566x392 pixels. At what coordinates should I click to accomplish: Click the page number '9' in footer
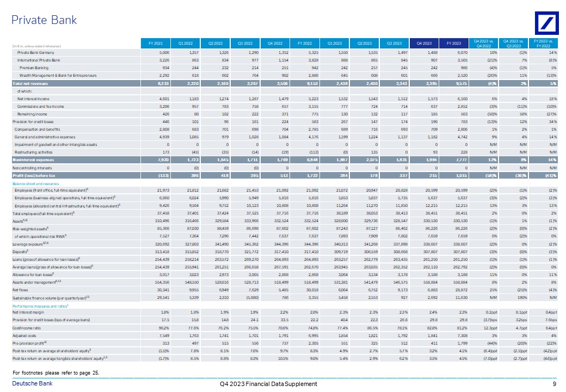point(554,384)
